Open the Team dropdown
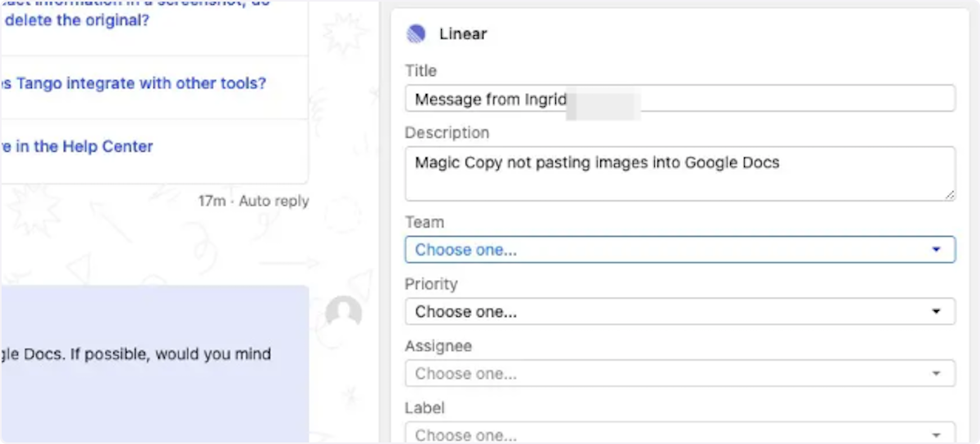The height and width of the screenshot is (444, 980). 679,250
